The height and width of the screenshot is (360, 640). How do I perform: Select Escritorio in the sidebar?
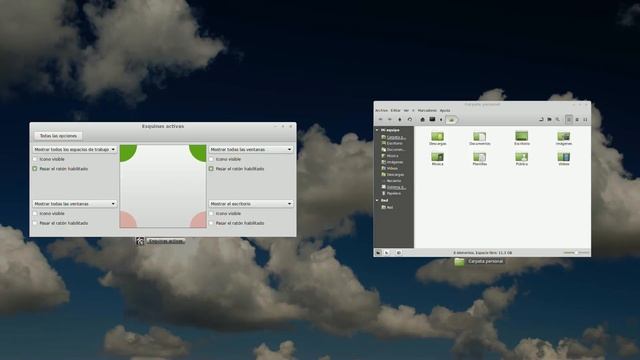[392, 143]
